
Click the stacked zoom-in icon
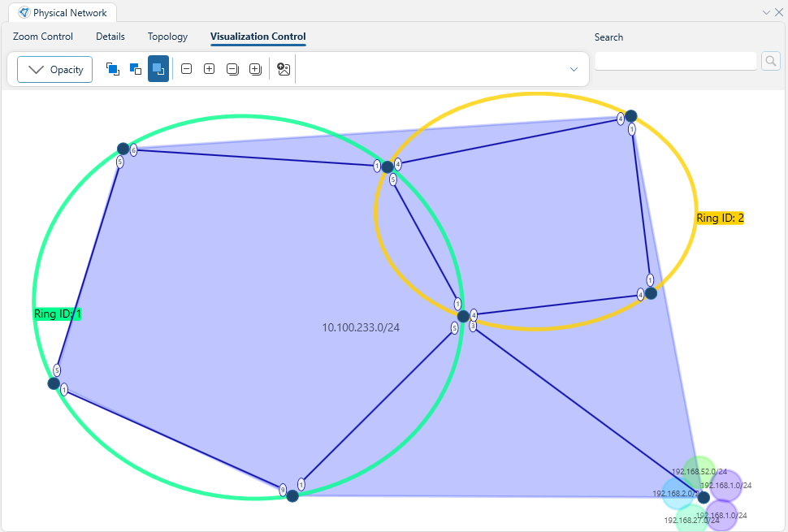[254, 69]
